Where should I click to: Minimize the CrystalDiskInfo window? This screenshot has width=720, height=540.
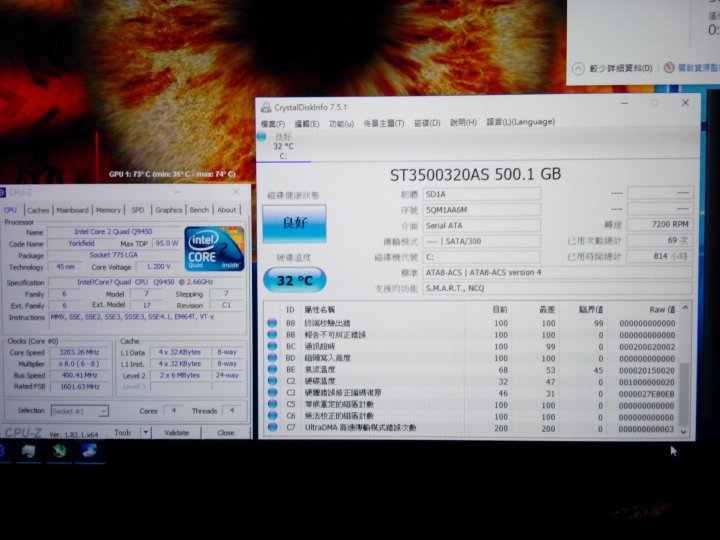click(624, 104)
